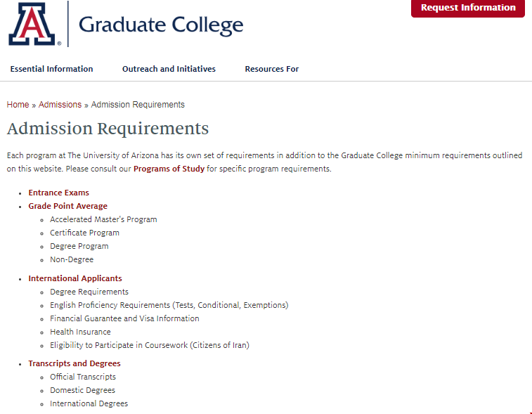
Task: Jump to Entrance Exams section
Action: coord(58,193)
